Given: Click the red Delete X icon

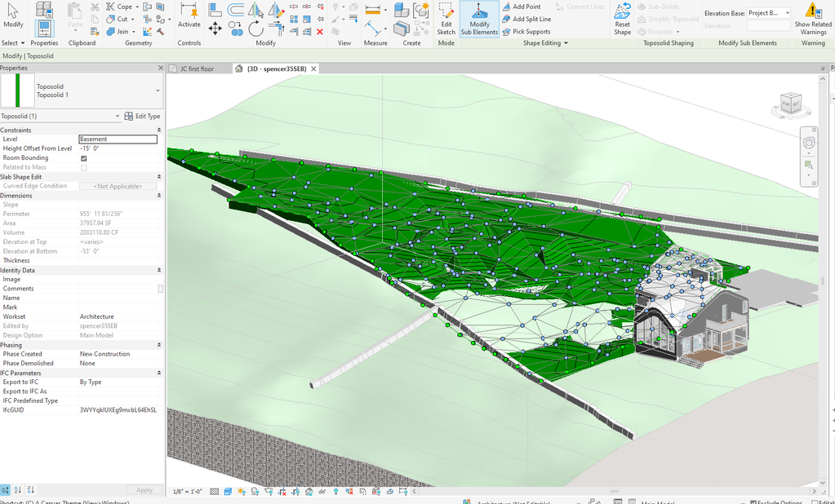Looking at the screenshot, I should click(x=319, y=32).
